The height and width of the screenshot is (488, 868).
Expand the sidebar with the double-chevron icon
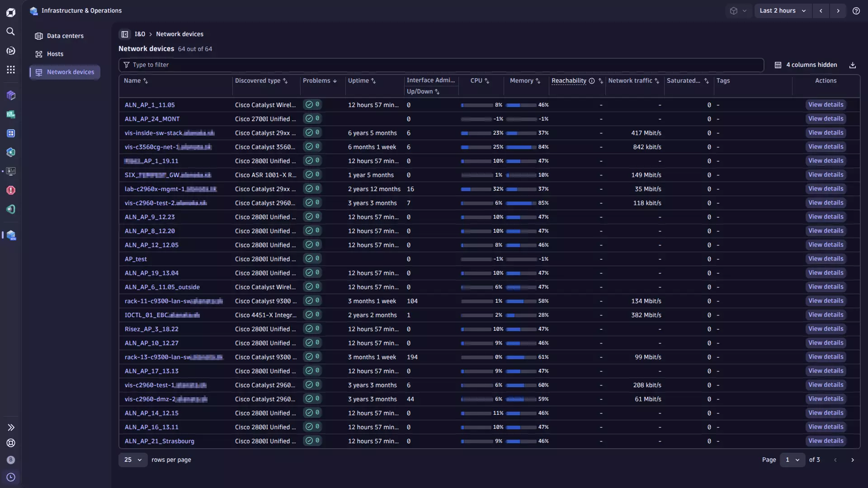pyautogui.click(x=11, y=427)
